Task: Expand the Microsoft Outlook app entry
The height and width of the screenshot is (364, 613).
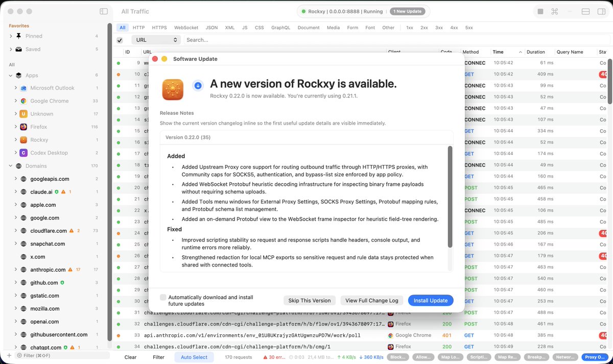Action: 16,88
